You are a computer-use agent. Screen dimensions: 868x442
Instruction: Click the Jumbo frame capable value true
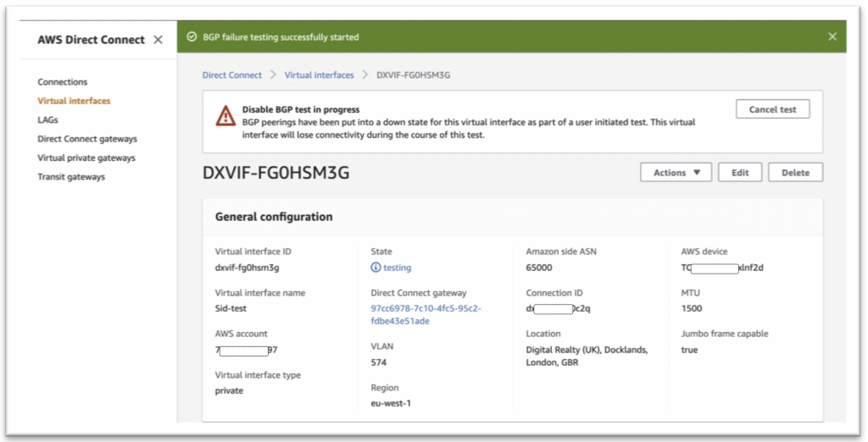[690, 351]
